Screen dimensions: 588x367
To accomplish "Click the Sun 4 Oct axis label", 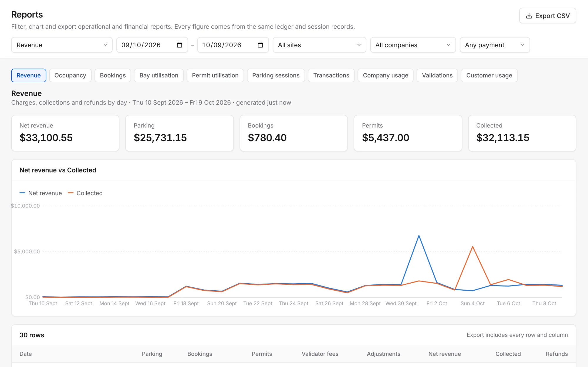I will pyautogui.click(x=472, y=303).
